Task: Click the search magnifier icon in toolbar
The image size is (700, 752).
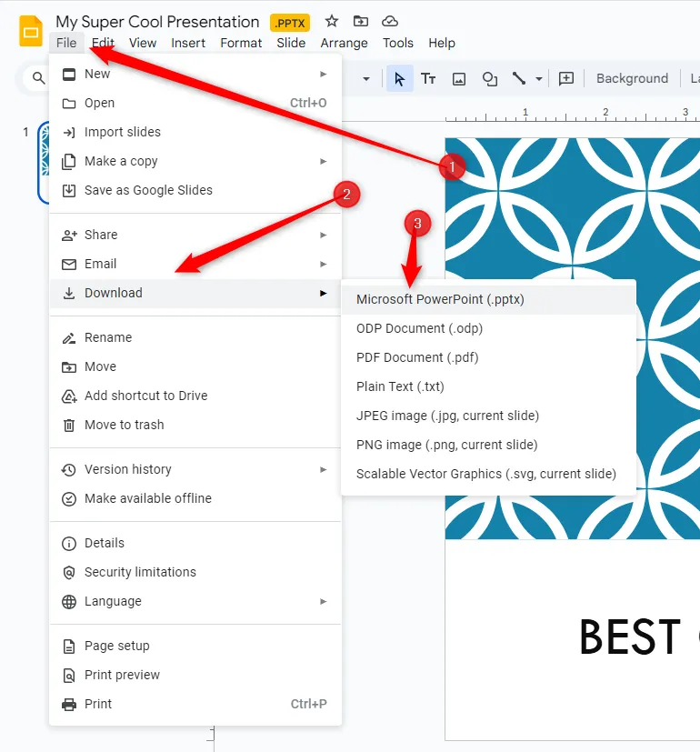Action: [x=38, y=77]
